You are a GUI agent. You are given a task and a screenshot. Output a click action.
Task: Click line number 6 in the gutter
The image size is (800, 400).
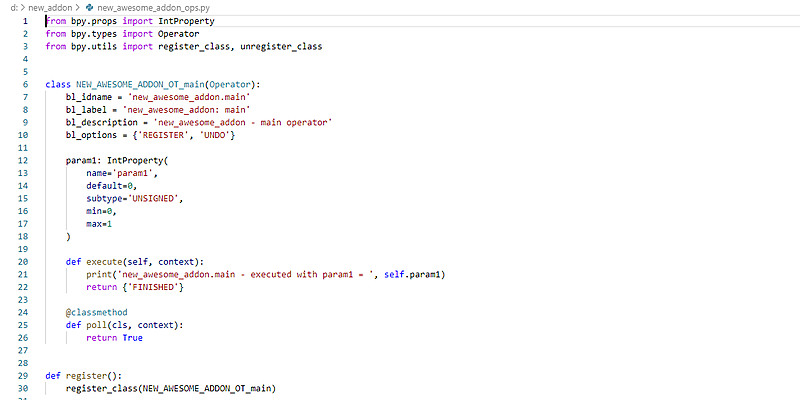click(x=24, y=84)
